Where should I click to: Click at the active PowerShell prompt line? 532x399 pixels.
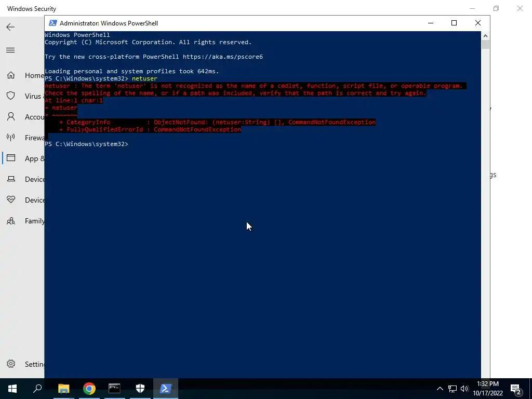(x=87, y=144)
